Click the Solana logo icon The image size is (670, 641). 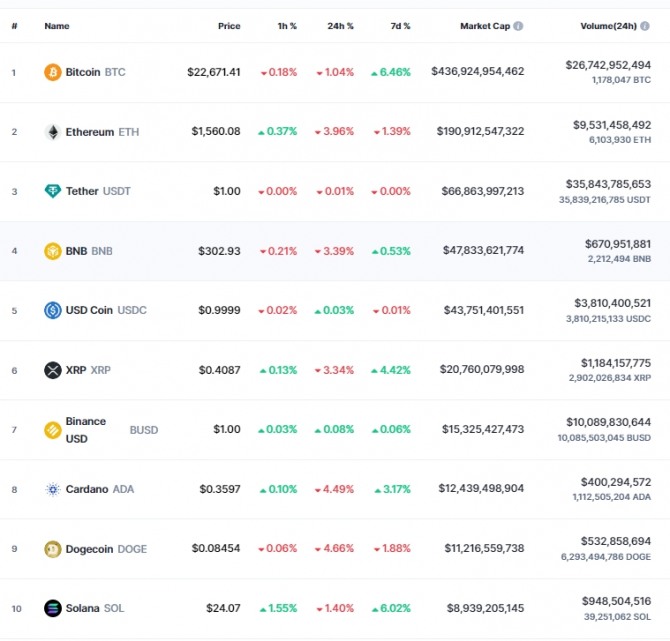53,608
